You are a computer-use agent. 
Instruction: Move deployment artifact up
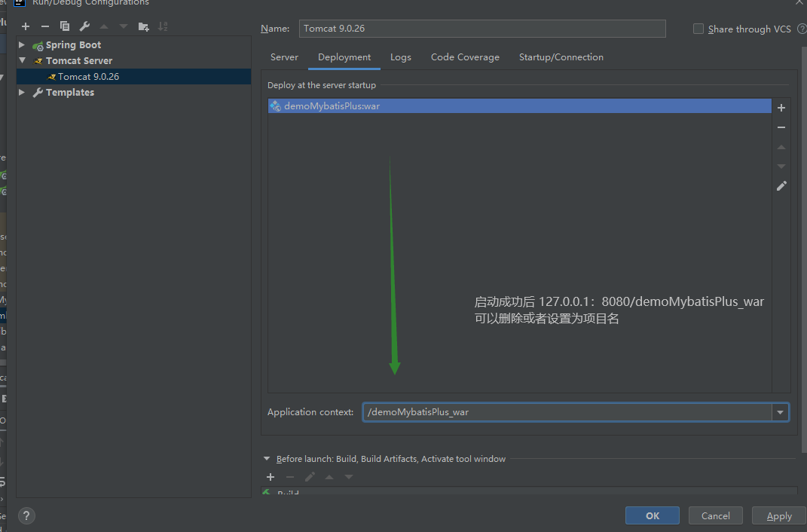(x=781, y=147)
